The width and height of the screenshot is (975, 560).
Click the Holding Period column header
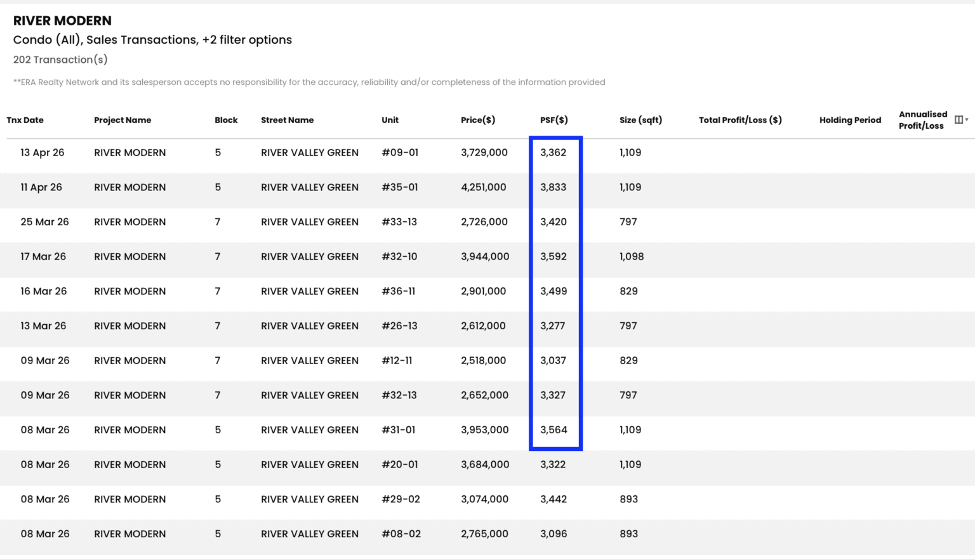(x=850, y=120)
